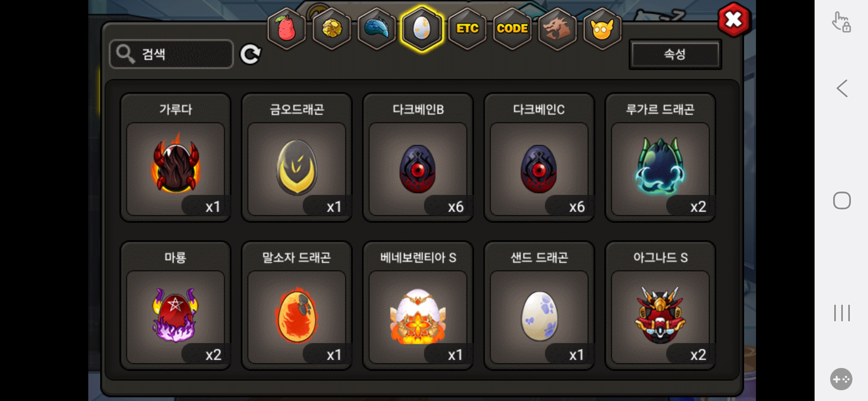868x401 pixels.
Task: Choose the 다크베인B egg card
Action: pyautogui.click(x=418, y=157)
